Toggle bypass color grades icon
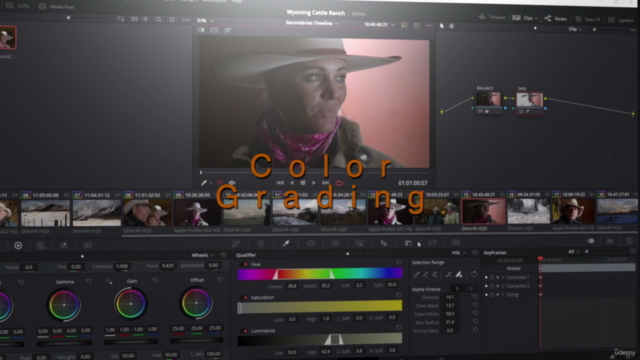The image size is (640, 360). [x=404, y=25]
